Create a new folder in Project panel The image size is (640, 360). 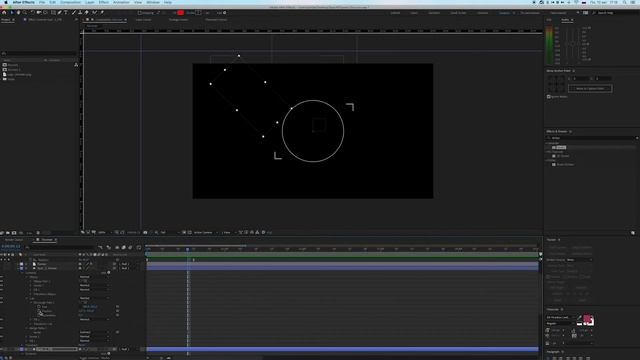click(x=8, y=233)
